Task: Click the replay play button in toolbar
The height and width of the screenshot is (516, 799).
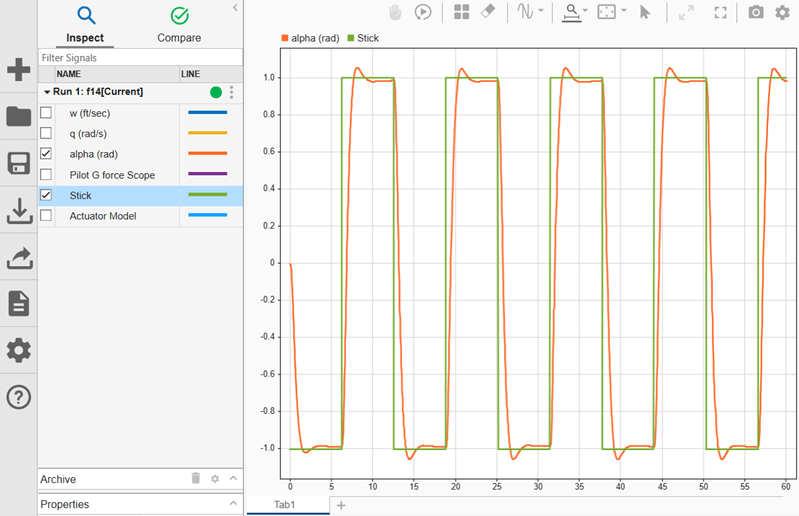Action: (x=422, y=12)
